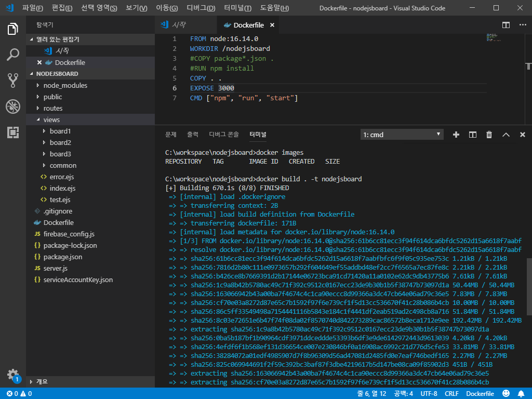The image size is (532, 399).
Task: Open the 이동(G) menu
Action: point(167,8)
